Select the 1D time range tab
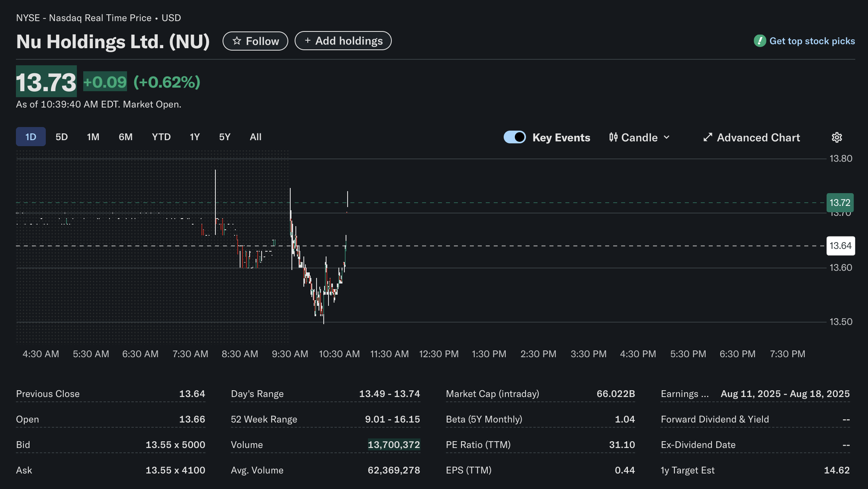868x489 pixels. tap(31, 137)
